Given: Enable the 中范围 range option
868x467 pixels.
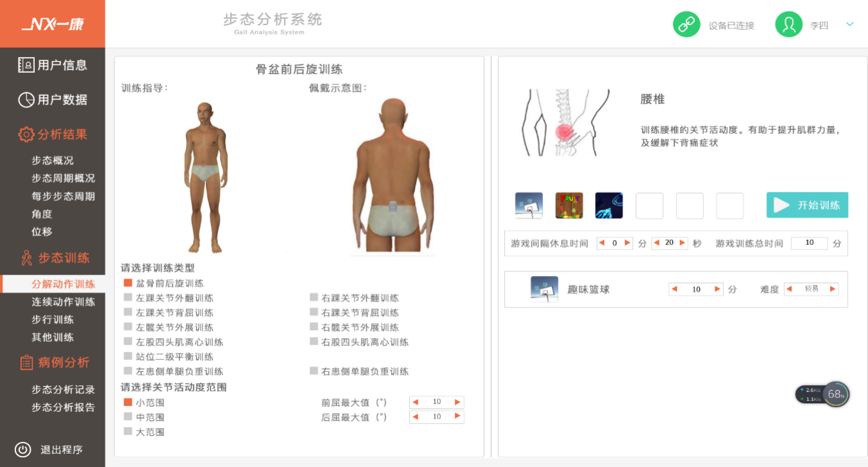Looking at the screenshot, I should [x=127, y=417].
